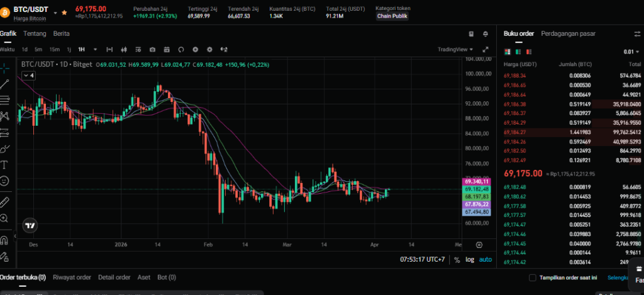Add BTC/USDT to favorites star
The width and height of the screenshot is (644, 295).
[x=64, y=12]
